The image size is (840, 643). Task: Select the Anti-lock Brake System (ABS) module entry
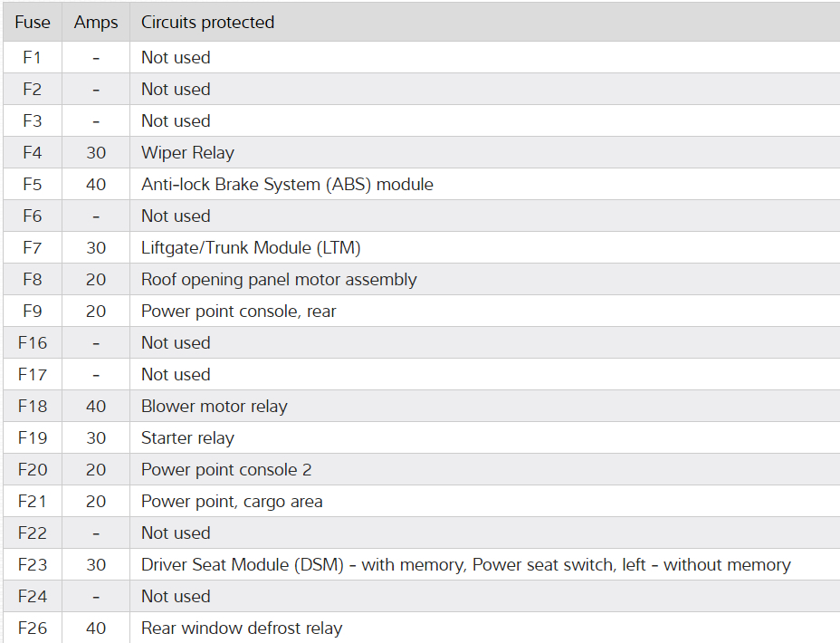(x=287, y=184)
